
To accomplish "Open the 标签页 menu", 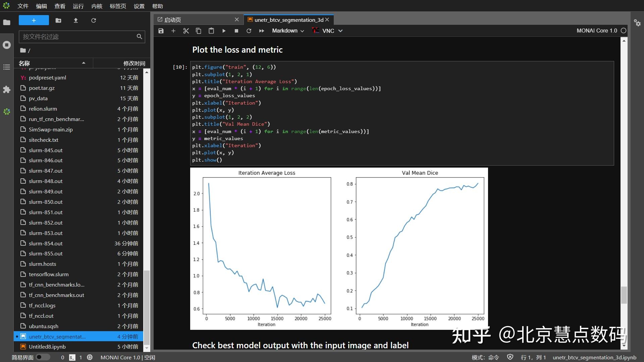I will click(x=118, y=6).
